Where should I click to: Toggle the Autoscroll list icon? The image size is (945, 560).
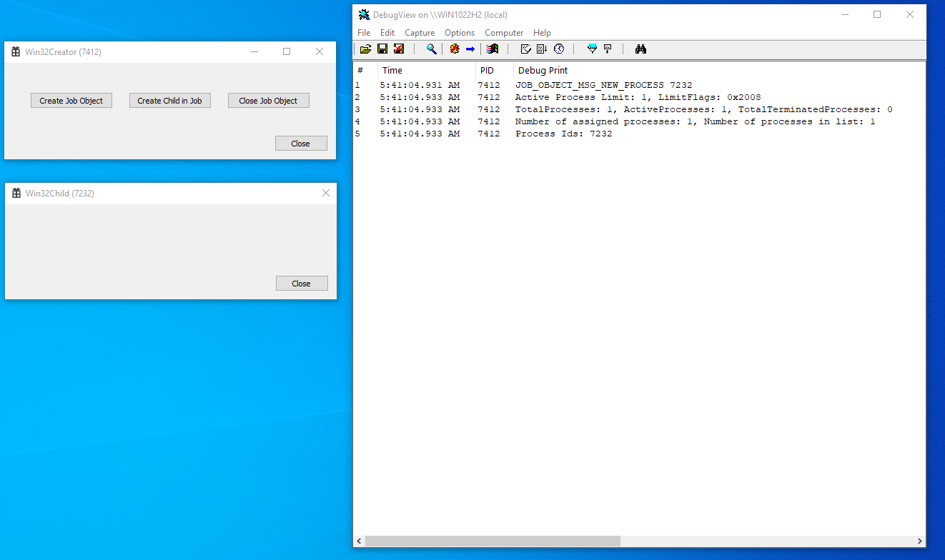pyautogui.click(x=542, y=49)
